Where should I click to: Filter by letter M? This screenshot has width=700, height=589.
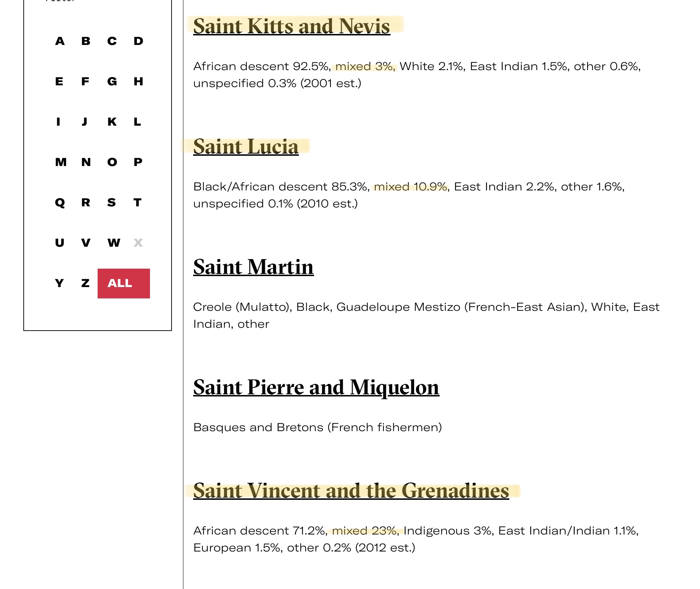point(60,162)
